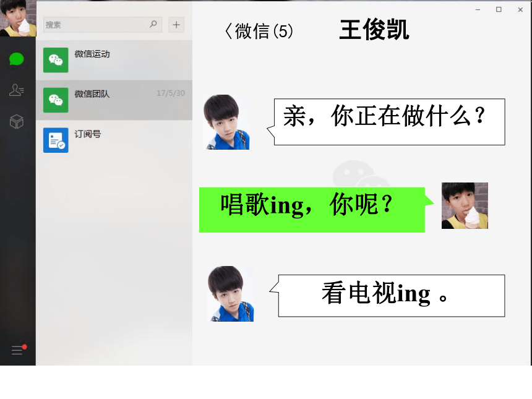The image size is (532, 399).
Task: Click sender avatar beside 亲,你正在做什么?
Action: click(226, 122)
